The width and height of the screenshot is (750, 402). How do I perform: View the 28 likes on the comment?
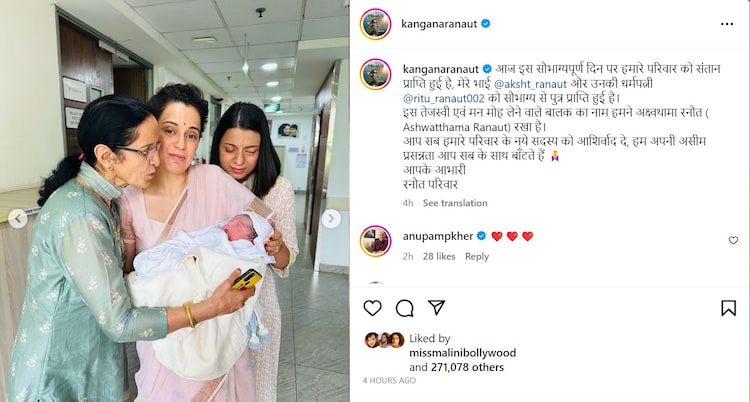(x=439, y=257)
